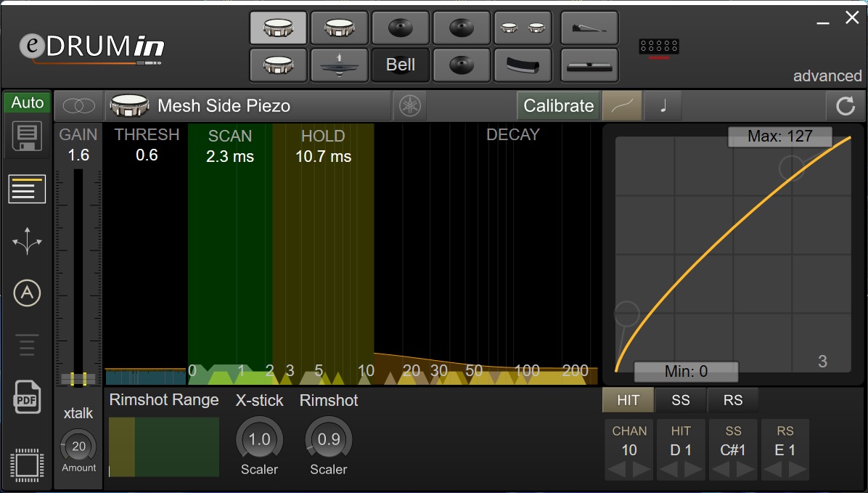Select the hi-hat cymbal stand input
The height and width of the screenshot is (493, 868).
(340, 65)
